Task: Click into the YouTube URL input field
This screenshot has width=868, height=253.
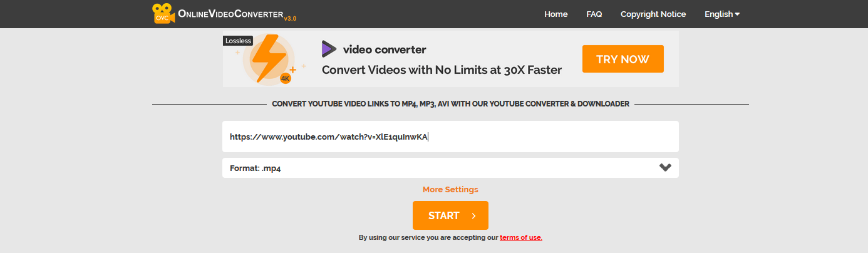Action: pyautogui.click(x=450, y=137)
